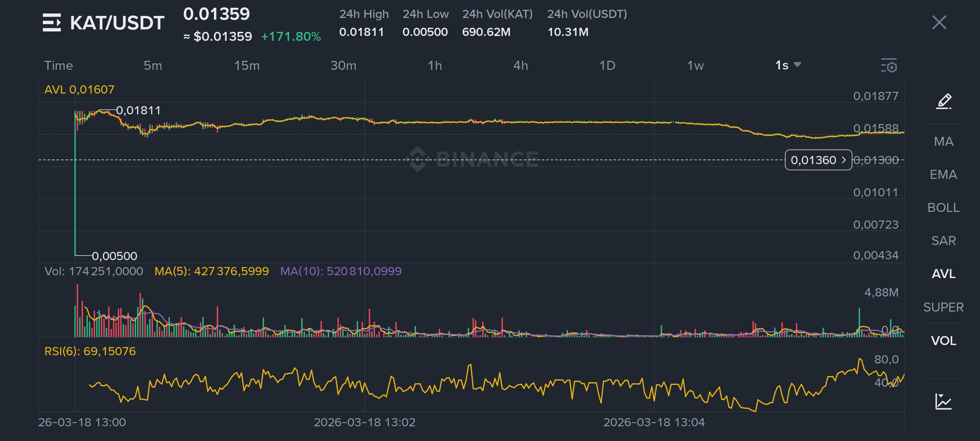Select the Time line chart view
The width and height of the screenshot is (980, 441).
click(x=58, y=65)
